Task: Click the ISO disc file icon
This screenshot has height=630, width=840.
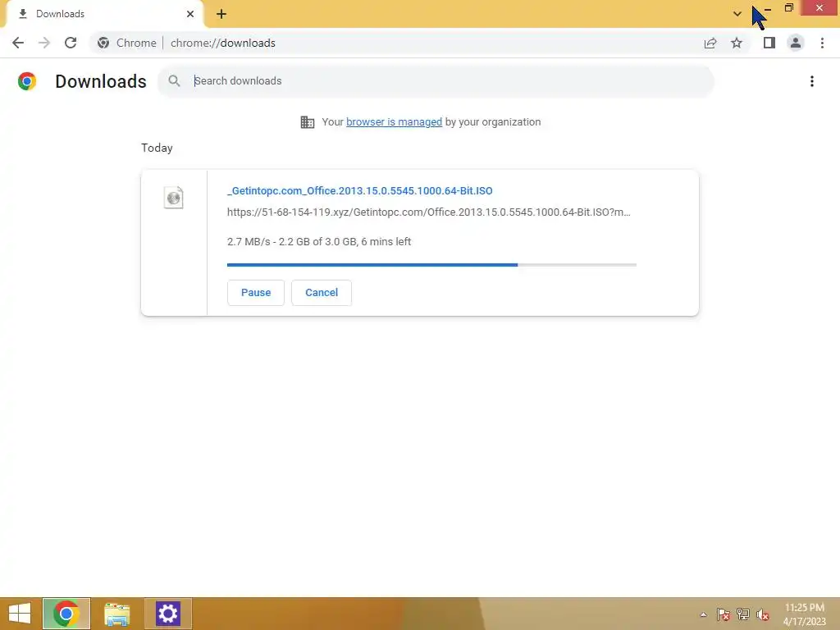Action: (x=174, y=198)
